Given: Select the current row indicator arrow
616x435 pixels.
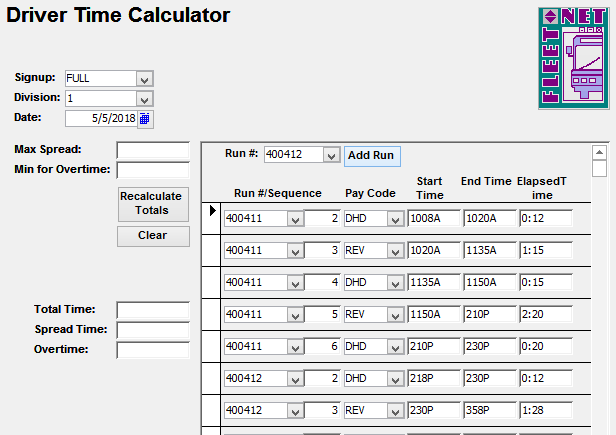Looking at the screenshot, I should [x=212, y=210].
